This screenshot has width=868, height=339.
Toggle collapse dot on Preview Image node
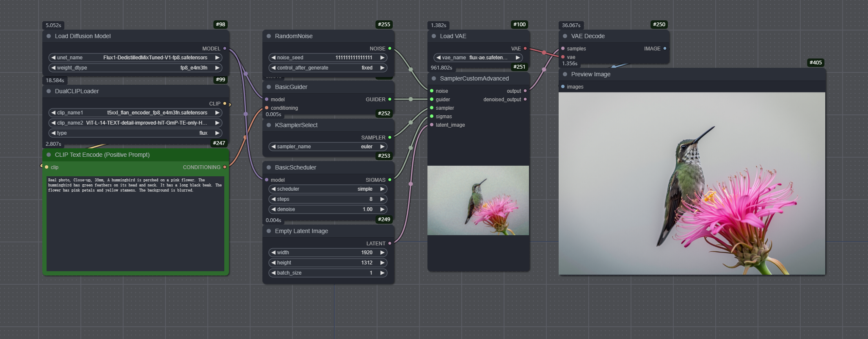[565, 75]
